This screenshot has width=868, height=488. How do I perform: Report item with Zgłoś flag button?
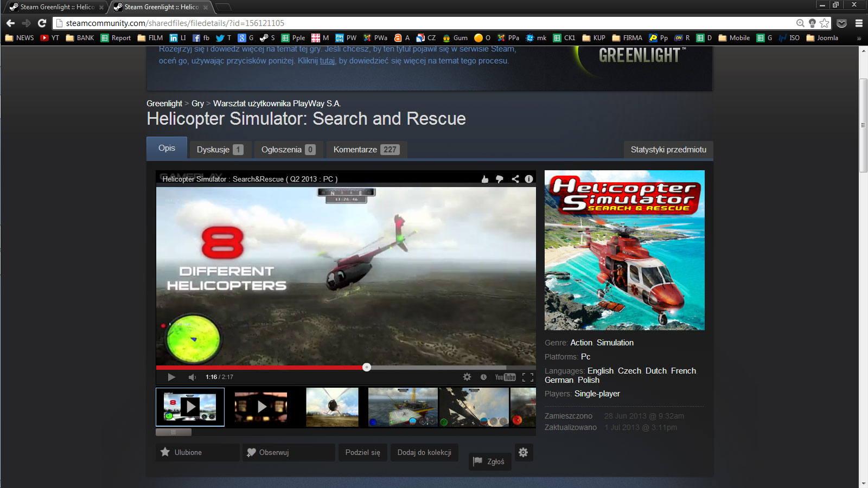click(x=489, y=461)
